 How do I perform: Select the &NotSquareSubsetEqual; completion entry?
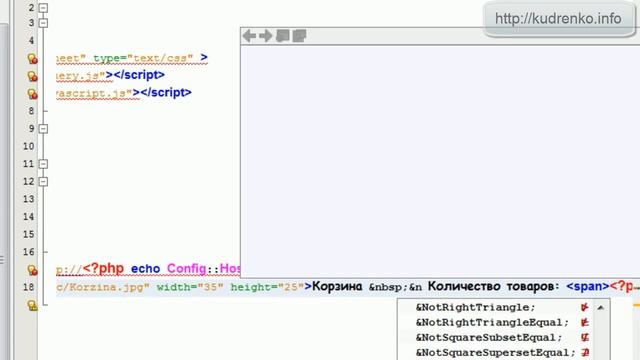497,338
